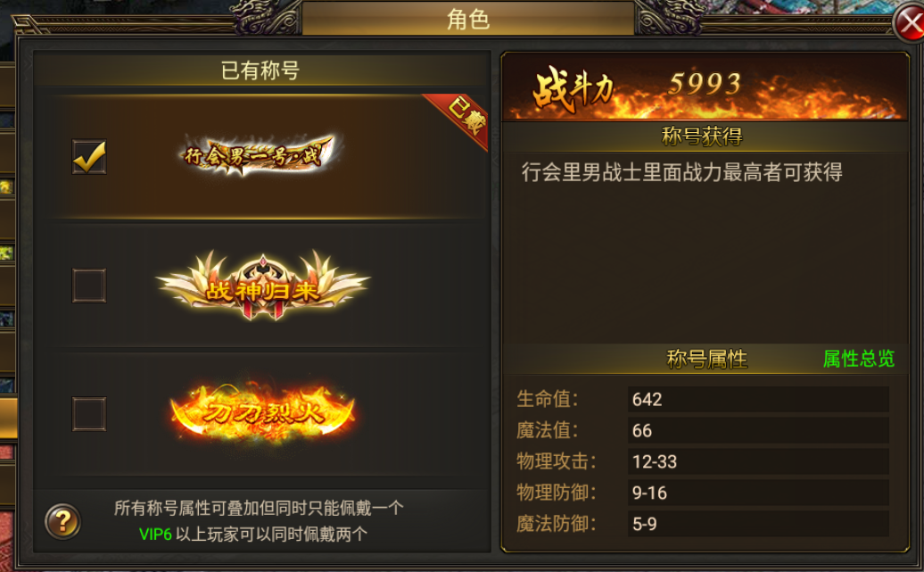Screen dimensions: 924x572
Task: Select the 刀刀烈火 flaming title badge
Action: (263, 412)
